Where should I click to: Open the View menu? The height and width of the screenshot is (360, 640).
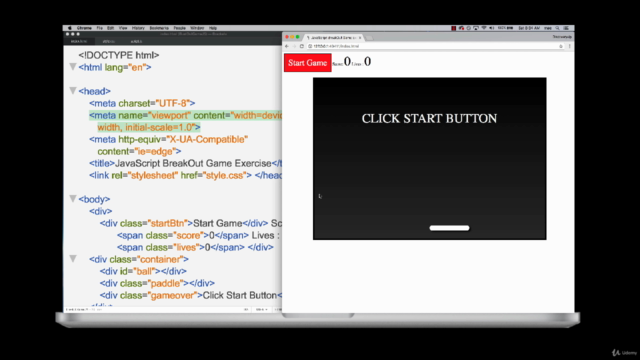click(x=123, y=28)
